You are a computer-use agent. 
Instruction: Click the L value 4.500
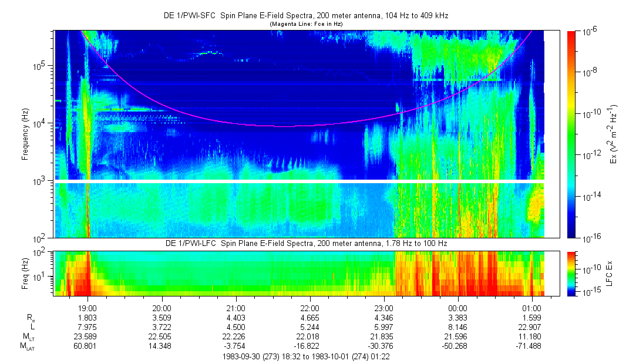pyautogui.click(x=236, y=327)
